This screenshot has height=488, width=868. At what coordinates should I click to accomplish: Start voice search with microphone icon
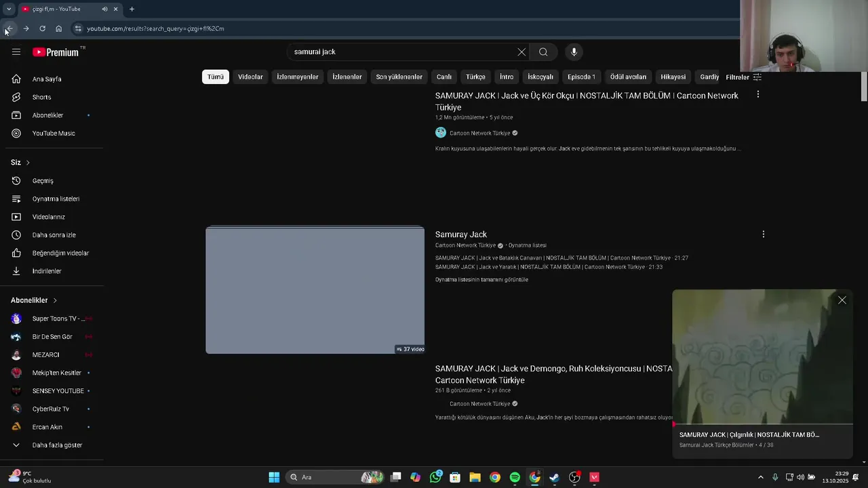[x=574, y=52]
